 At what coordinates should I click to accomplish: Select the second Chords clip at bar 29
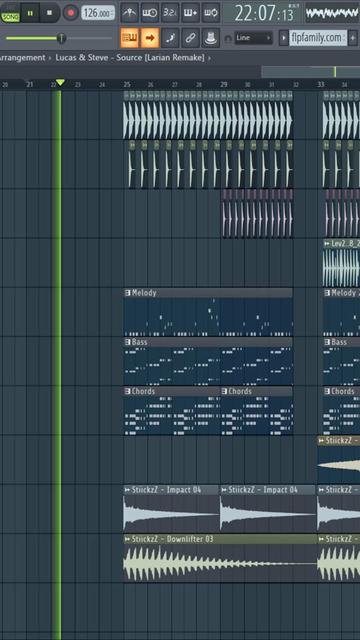pyautogui.click(x=256, y=411)
